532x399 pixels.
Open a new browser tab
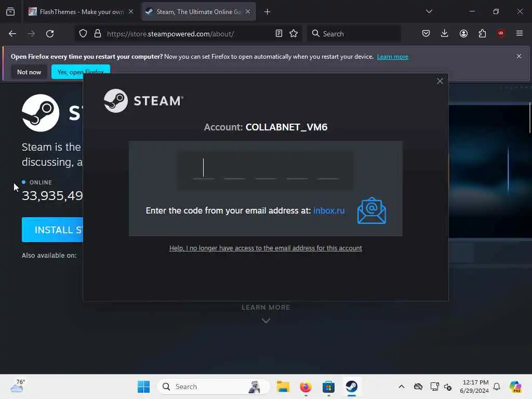point(268,12)
